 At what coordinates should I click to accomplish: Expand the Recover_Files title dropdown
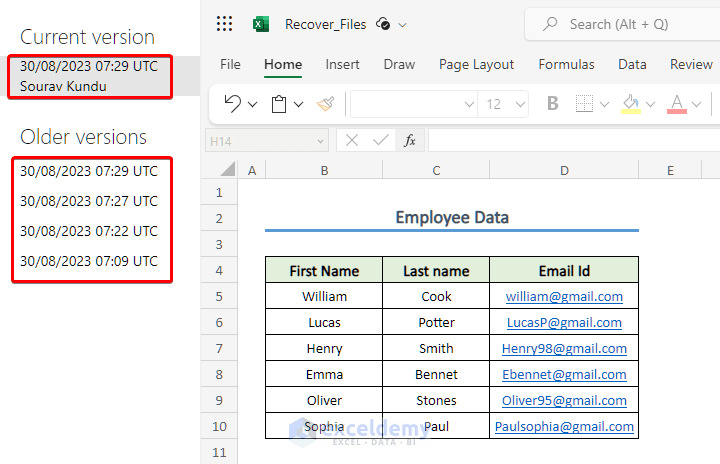pyautogui.click(x=403, y=25)
